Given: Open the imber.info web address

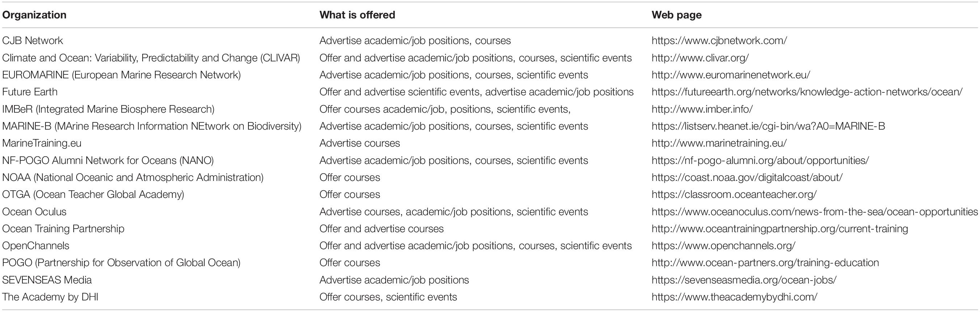Looking at the screenshot, I should click(702, 109).
